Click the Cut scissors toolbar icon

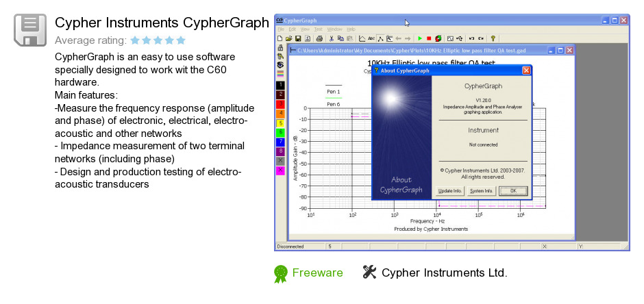[332, 38]
